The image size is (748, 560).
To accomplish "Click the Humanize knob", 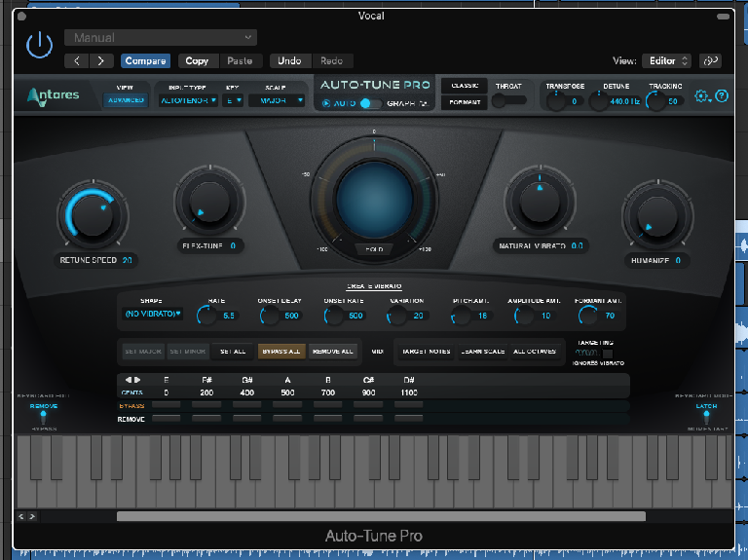I will (x=657, y=215).
